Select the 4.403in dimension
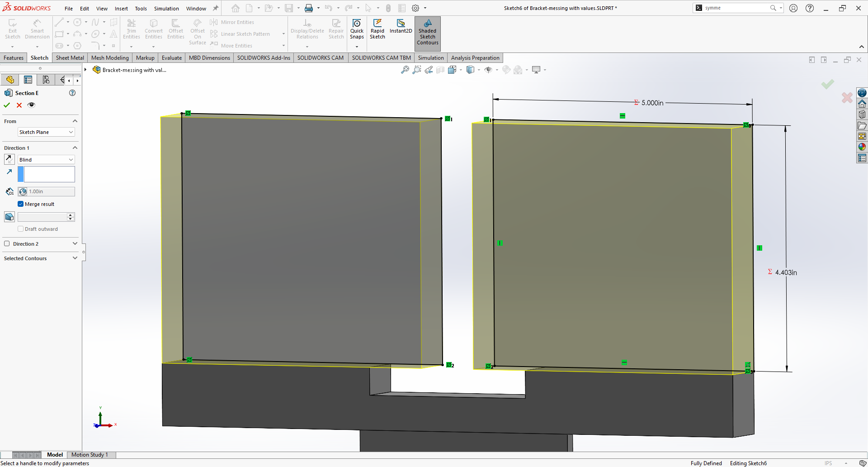Viewport: 868px width, 467px height. [x=786, y=272]
